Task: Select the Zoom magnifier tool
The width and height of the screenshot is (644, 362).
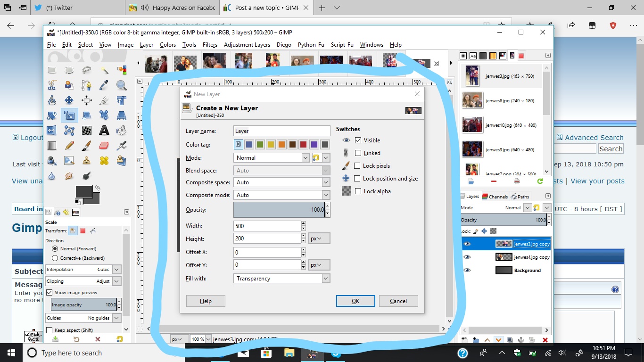Action: coord(122,85)
